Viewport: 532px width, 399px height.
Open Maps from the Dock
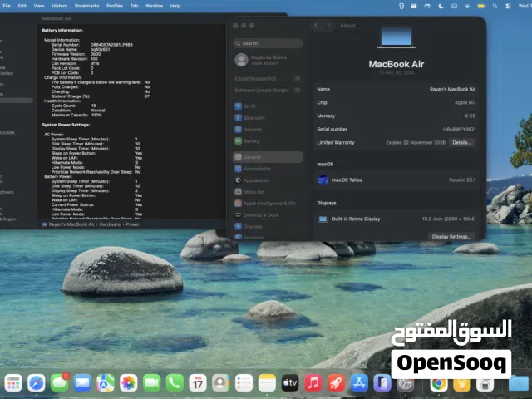point(106,383)
